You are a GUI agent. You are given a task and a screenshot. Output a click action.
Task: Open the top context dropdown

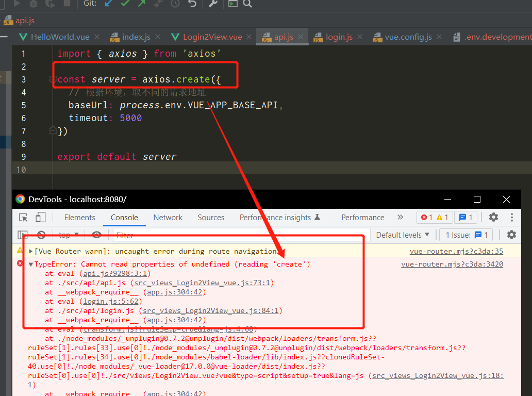(x=69, y=235)
